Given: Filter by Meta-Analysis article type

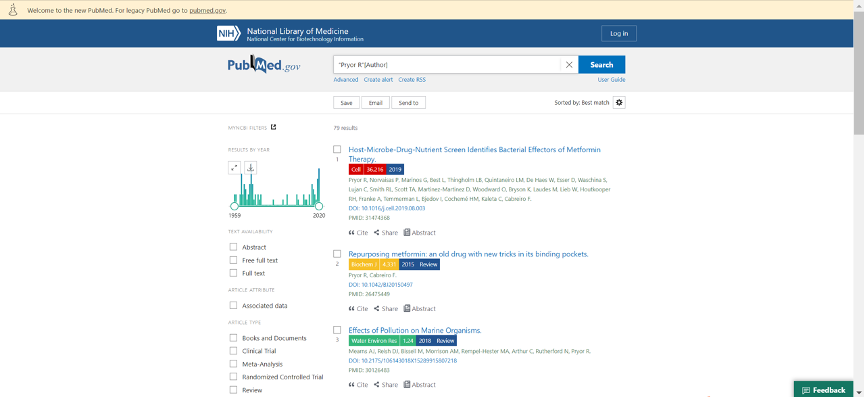Looking at the screenshot, I should (234, 364).
